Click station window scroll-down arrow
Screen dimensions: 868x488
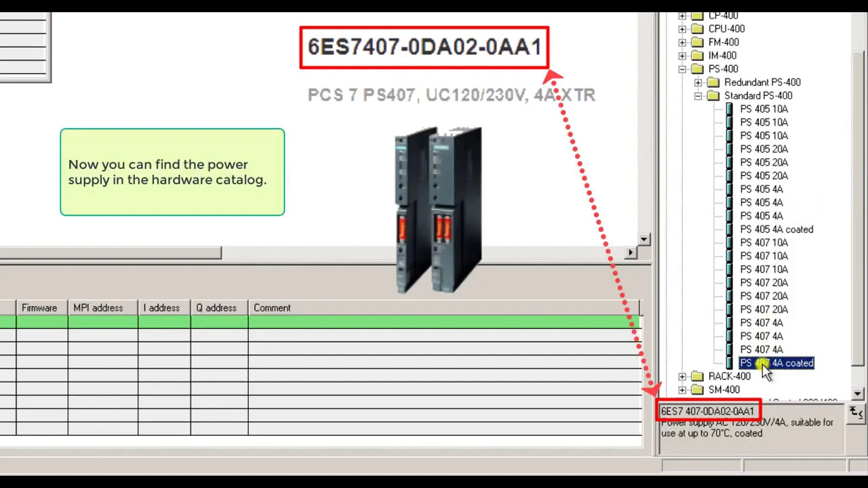coord(644,239)
